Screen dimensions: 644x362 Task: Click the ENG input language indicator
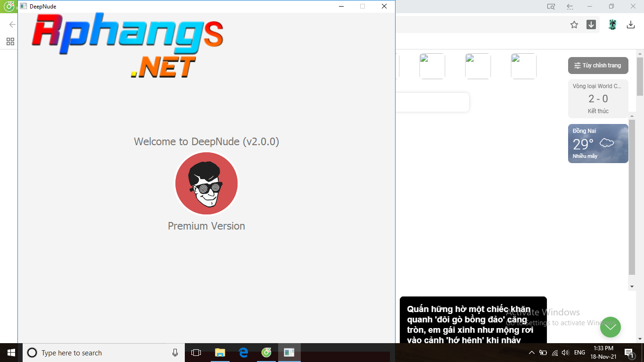click(x=579, y=353)
